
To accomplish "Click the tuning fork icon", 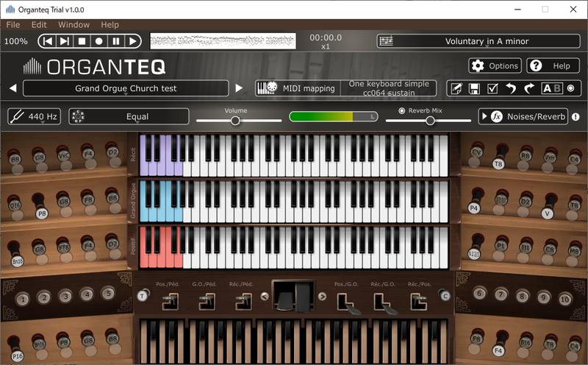I will [18, 116].
